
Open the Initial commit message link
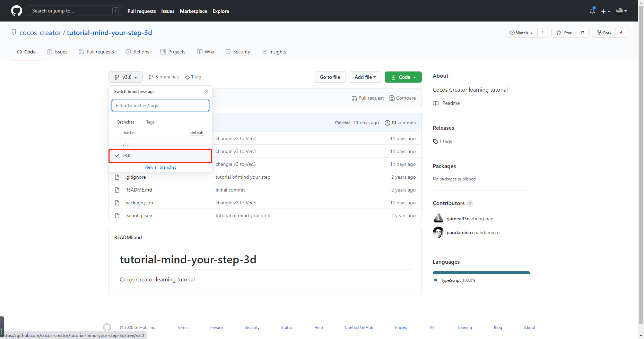point(230,190)
